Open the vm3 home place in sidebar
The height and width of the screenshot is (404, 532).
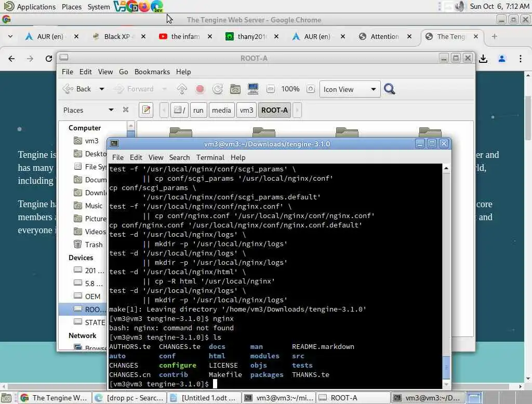pos(86,141)
